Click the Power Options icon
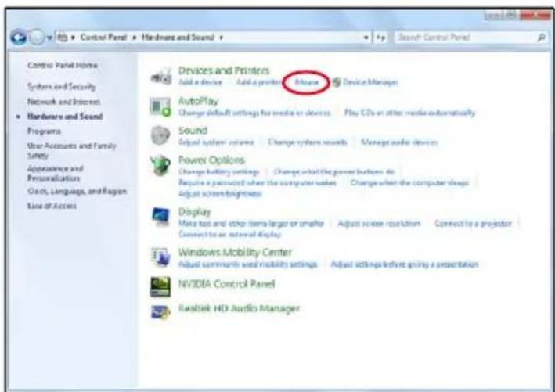Viewport: 555px width, 392px height. click(x=160, y=165)
